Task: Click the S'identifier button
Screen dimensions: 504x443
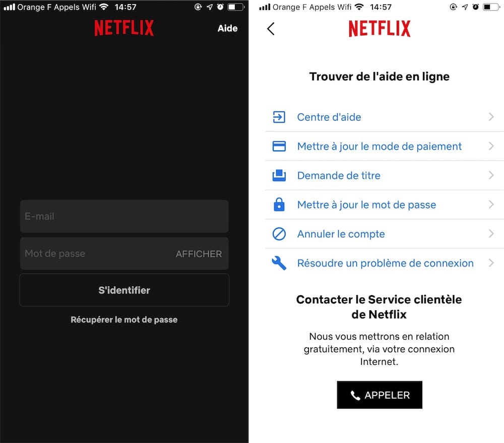Action: (124, 290)
